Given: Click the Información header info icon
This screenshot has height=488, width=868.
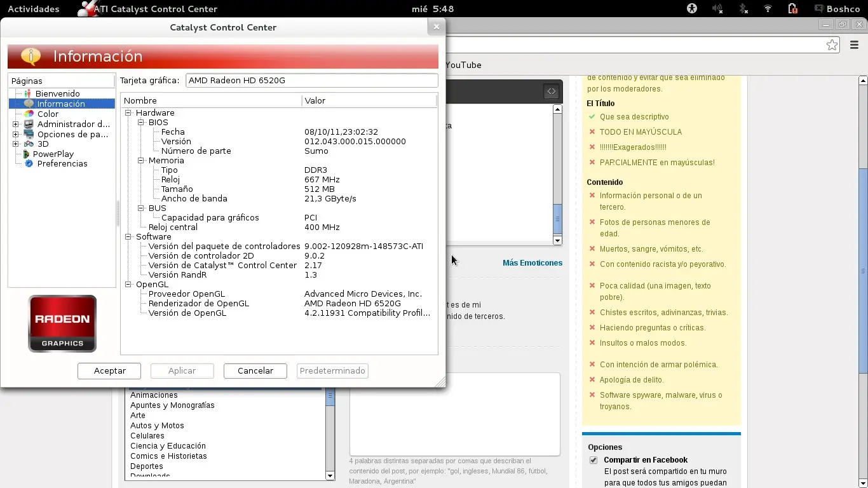Looking at the screenshot, I should tap(31, 56).
